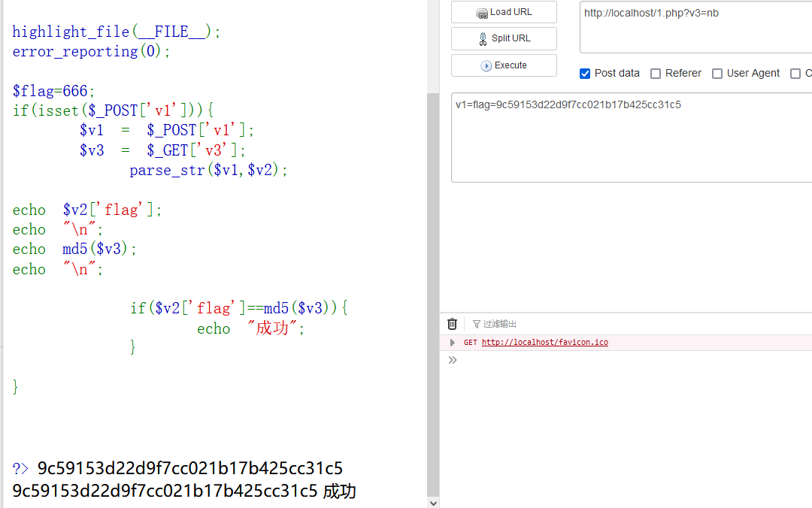Click the filter output funnel field
812x508 pixels.
495,324
